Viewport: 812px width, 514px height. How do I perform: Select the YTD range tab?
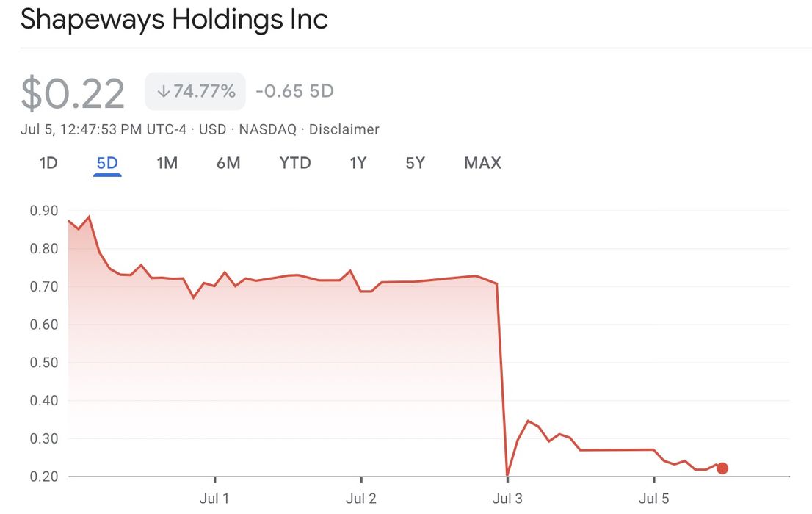click(295, 163)
